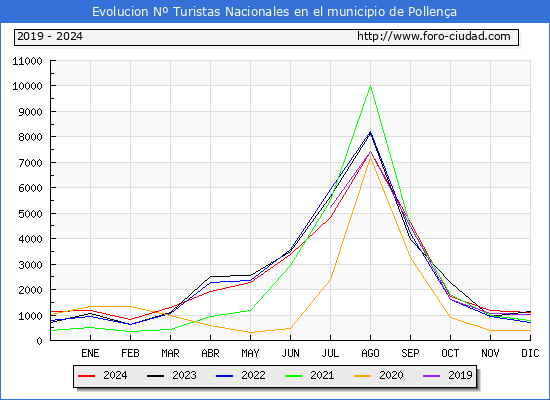Click the red 2024 legend swatch
Screen dimensions: 550x400
click(x=87, y=376)
